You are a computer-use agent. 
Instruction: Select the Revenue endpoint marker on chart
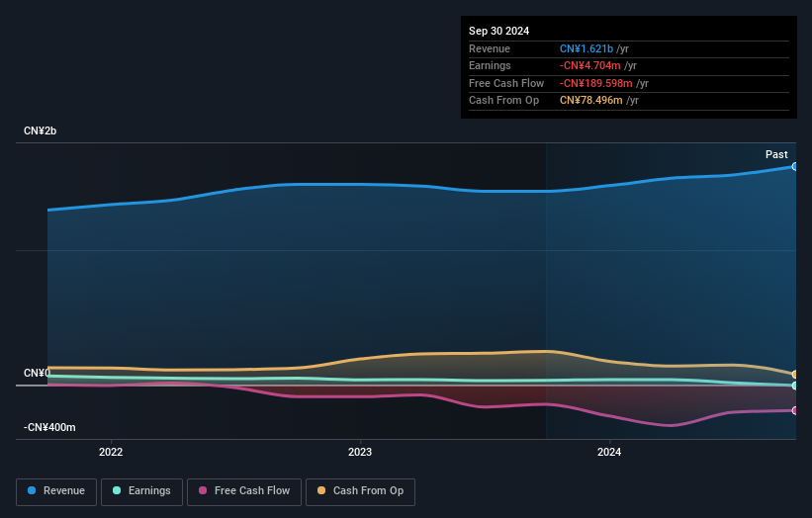point(795,167)
